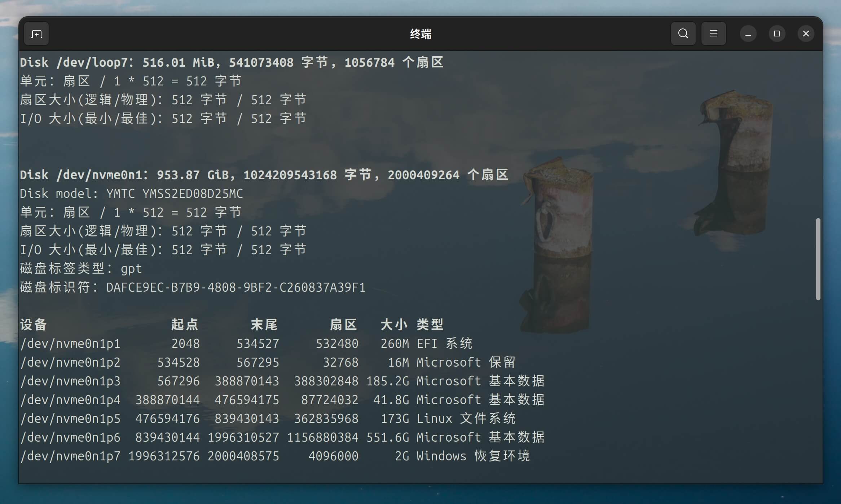
Task: Click the disk identifier DAFCE9EC GUID text
Action: click(x=235, y=287)
